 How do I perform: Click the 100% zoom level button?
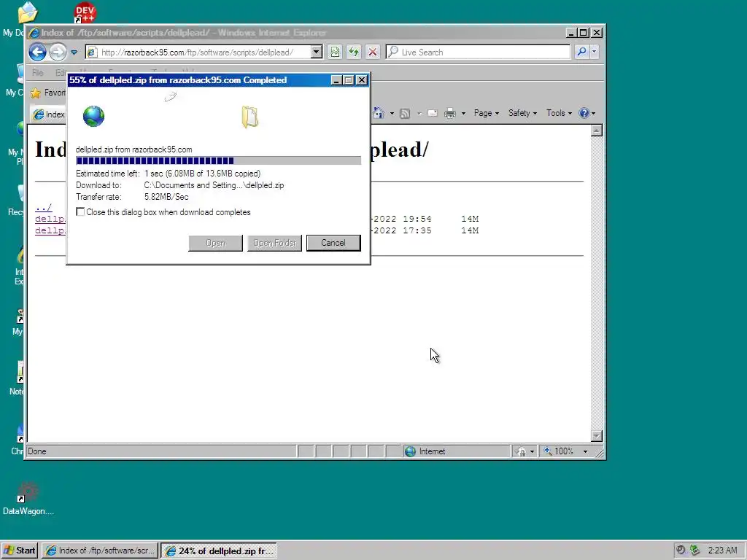tap(559, 451)
